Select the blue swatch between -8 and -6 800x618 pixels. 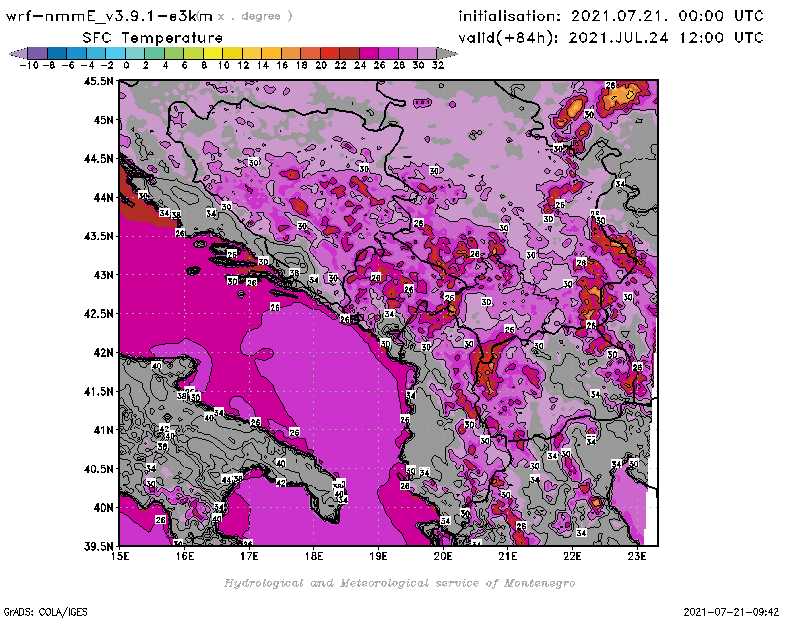click(58, 53)
